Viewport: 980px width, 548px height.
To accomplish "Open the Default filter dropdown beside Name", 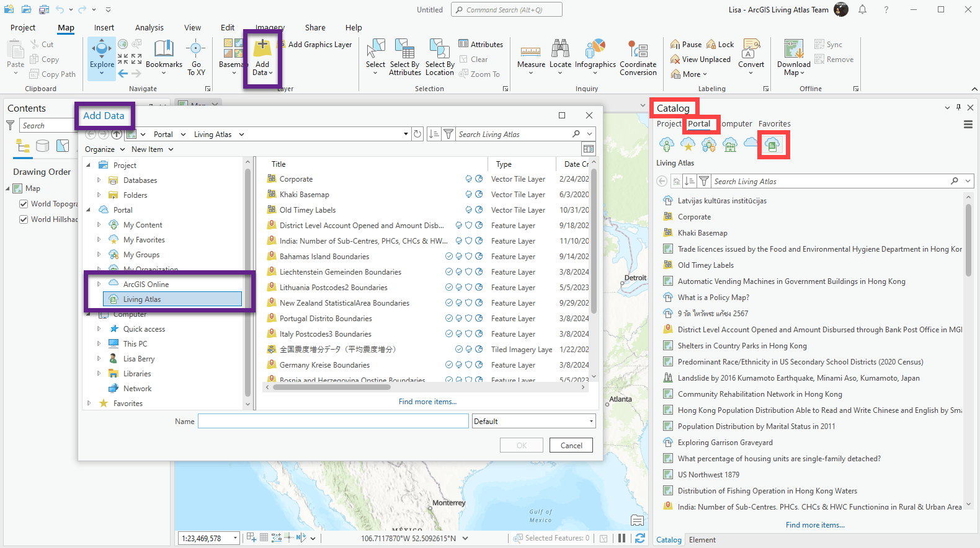I will 533,422.
